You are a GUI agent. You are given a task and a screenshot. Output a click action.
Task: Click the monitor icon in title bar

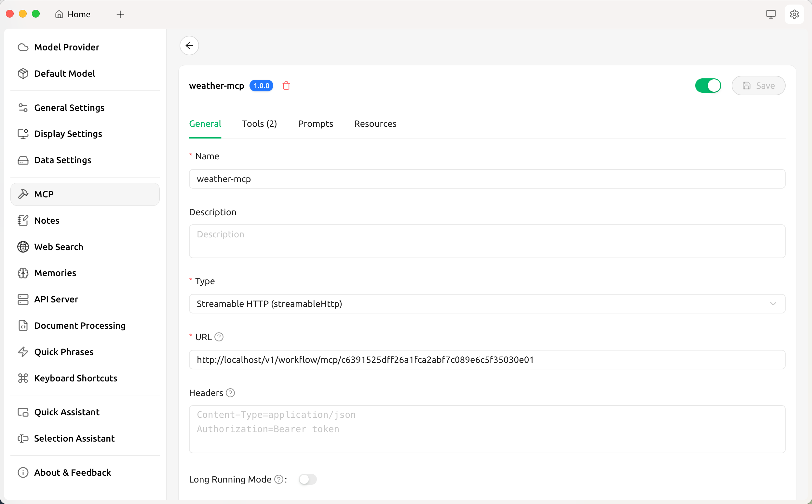click(x=771, y=14)
